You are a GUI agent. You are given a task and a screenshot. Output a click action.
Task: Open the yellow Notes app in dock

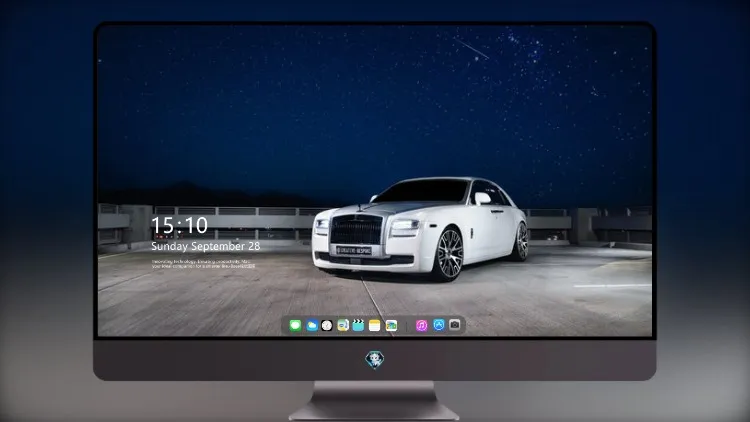point(375,326)
